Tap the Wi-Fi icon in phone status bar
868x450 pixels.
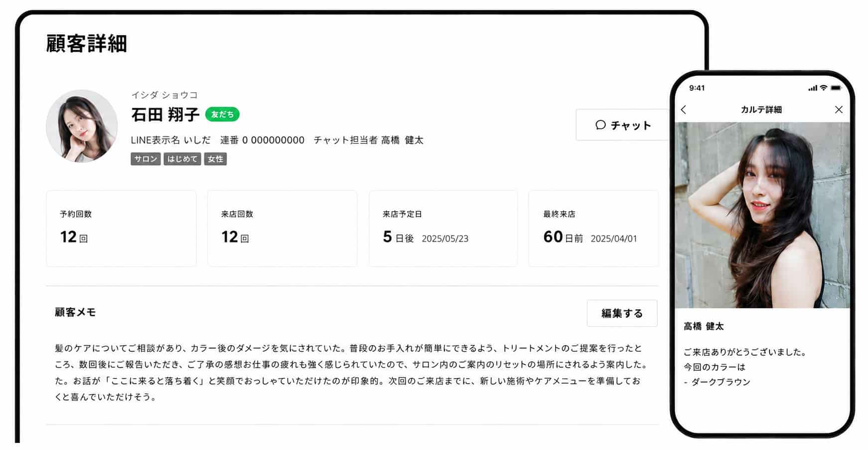(824, 88)
